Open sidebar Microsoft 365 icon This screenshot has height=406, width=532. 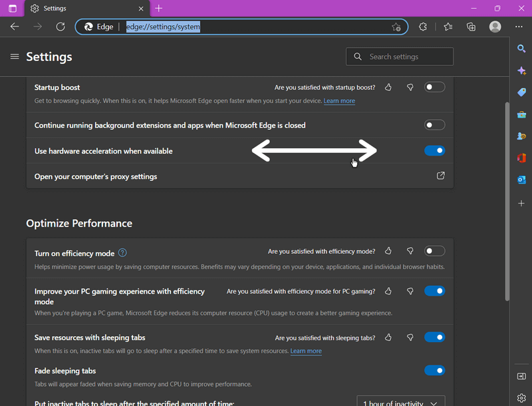tap(521, 158)
